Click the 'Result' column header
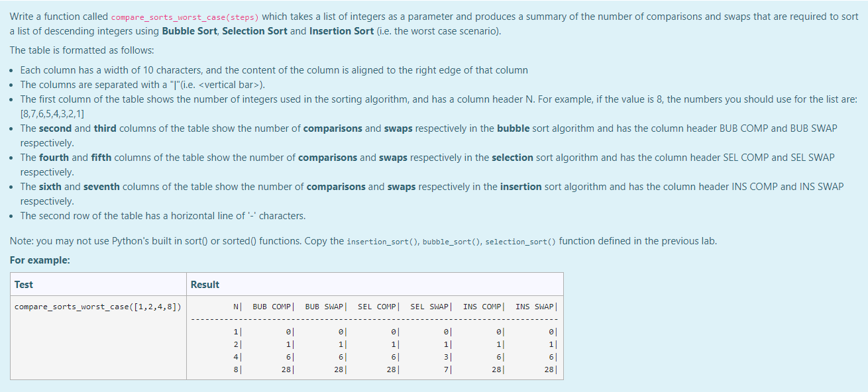 [x=205, y=284]
